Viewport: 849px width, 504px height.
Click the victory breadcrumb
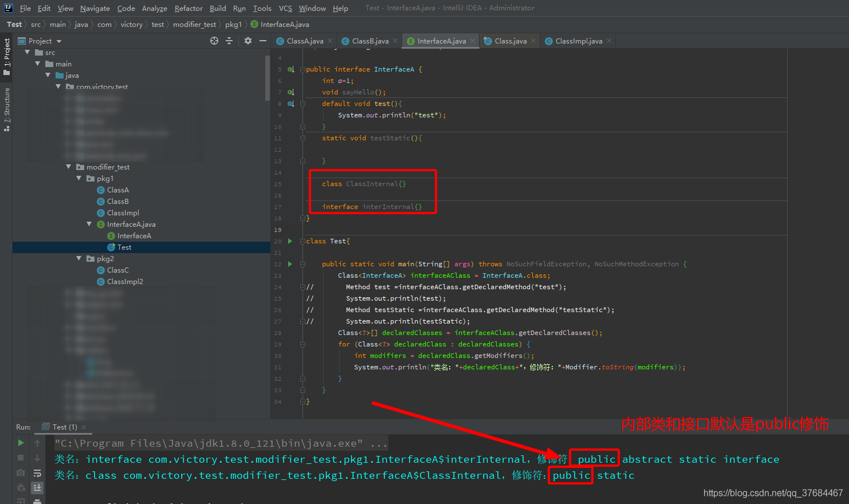(x=131, y=25)
